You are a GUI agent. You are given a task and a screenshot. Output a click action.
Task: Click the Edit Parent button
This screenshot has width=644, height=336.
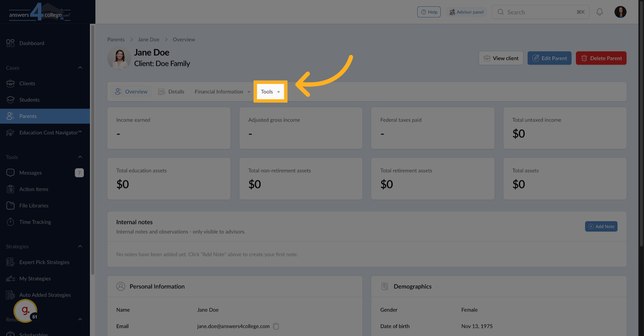pos(549,58)
